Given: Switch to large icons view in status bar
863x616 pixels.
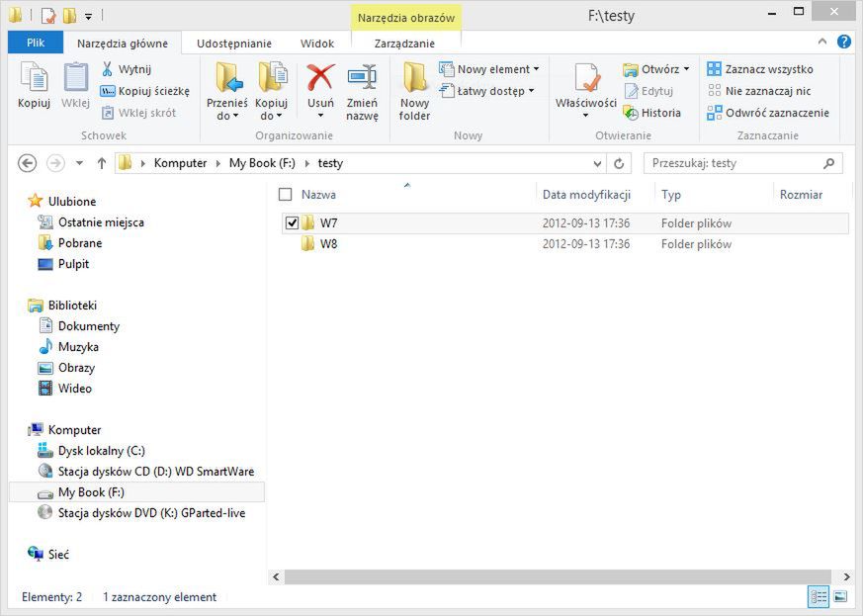Looking at the screenshot, I should [x=840, y=597].
